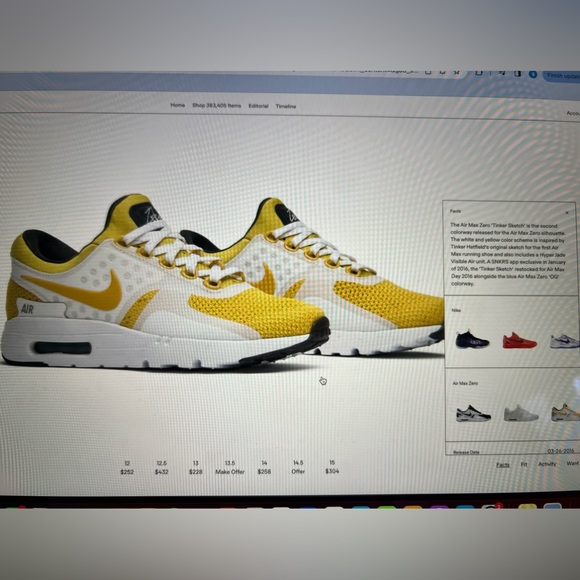Viewport: 580px width, 580px height.
Task: Open the browser extensions puzzle icon
Action: pyautogui.click(x=479, y=73)
